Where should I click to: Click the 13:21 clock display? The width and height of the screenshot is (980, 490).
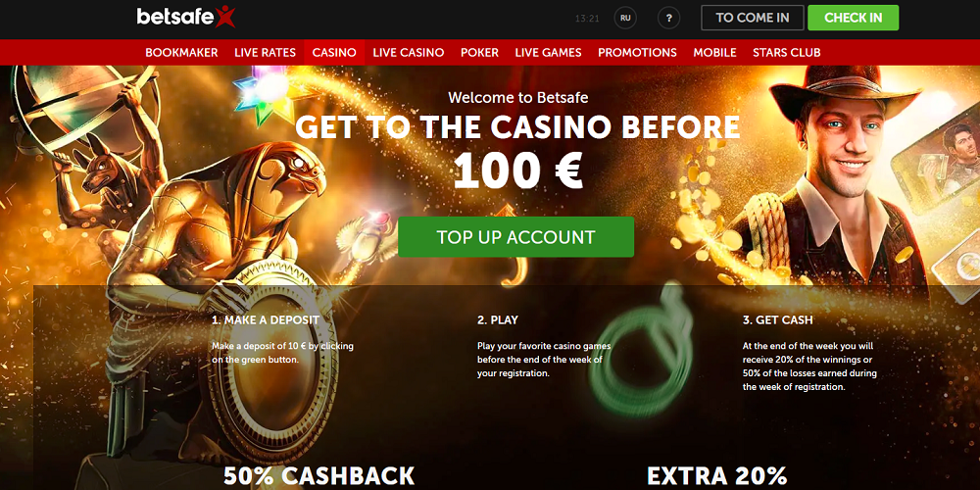(587, 19)
